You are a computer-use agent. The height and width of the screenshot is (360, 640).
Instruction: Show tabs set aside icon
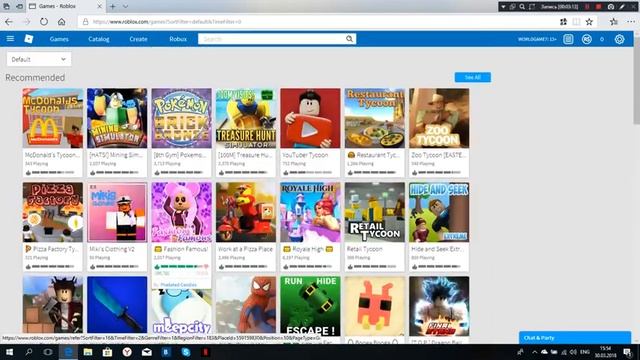[7, 6]
